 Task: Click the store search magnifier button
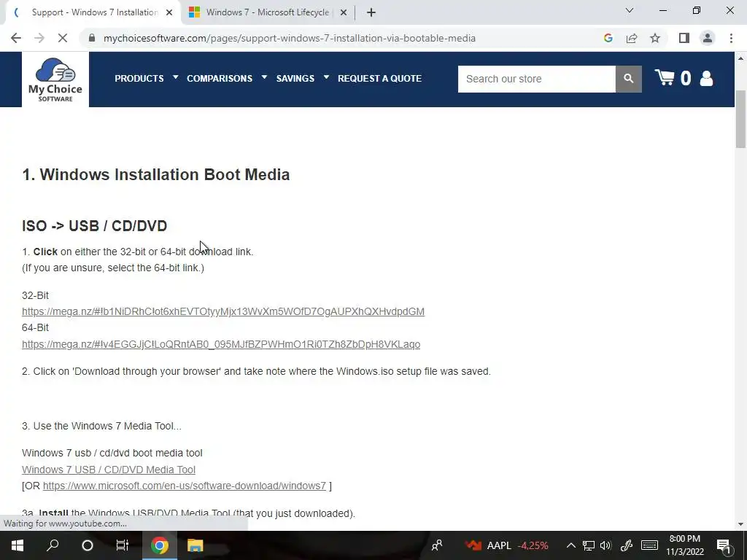pos(628,79)
